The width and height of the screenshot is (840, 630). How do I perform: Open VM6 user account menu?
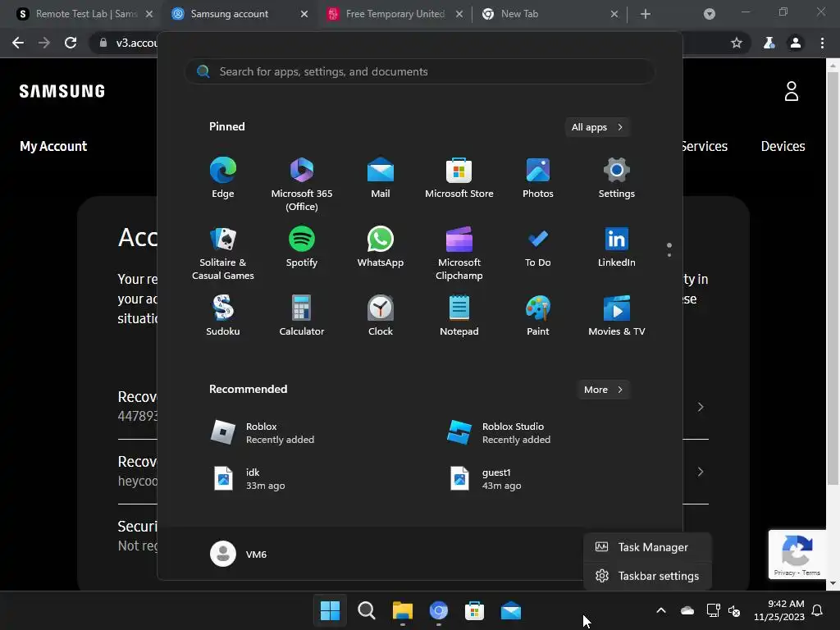(239, 554)
